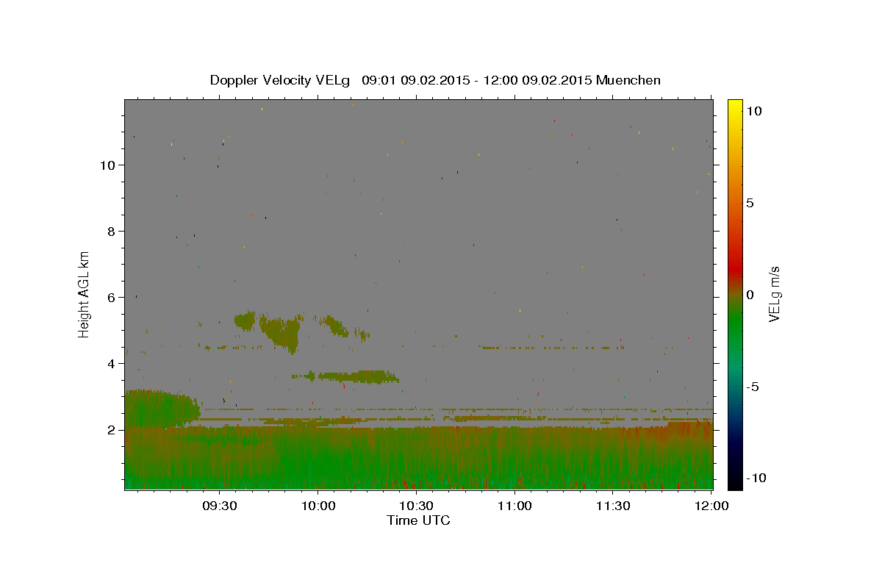The width and height of the screenshot is (882, 588).
Task: Click the colorbar value label -5
Action: click(x=753, y=387)
